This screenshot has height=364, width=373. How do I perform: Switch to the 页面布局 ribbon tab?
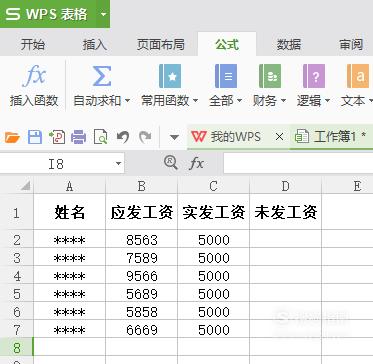[160, 44]
